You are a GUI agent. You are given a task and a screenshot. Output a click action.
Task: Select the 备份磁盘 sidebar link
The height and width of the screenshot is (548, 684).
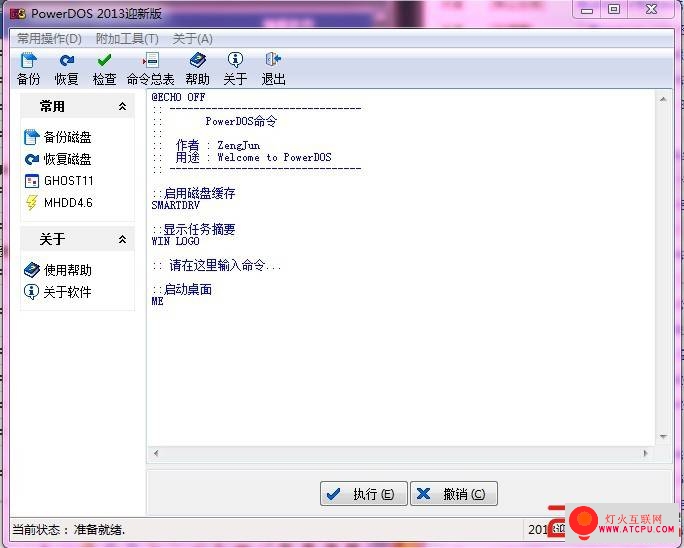pos(68,137)
